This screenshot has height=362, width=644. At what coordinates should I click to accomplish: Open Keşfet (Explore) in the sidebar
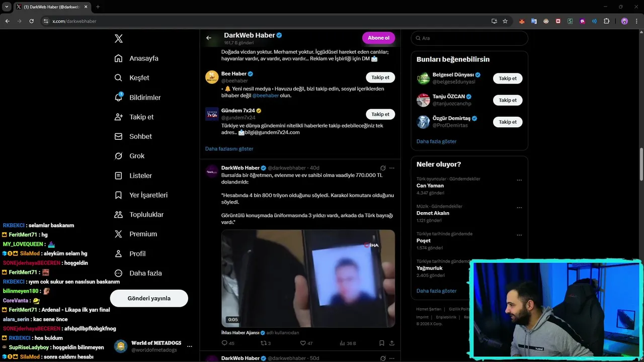point(132,78)
